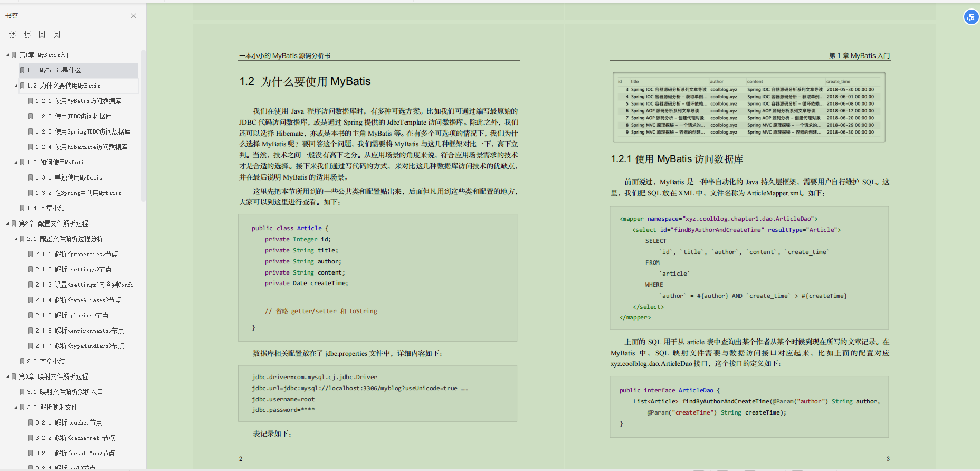
Task: Go to bookmark 2.1.4 解析<typeAliases>节点
Action: coord(79,300)
